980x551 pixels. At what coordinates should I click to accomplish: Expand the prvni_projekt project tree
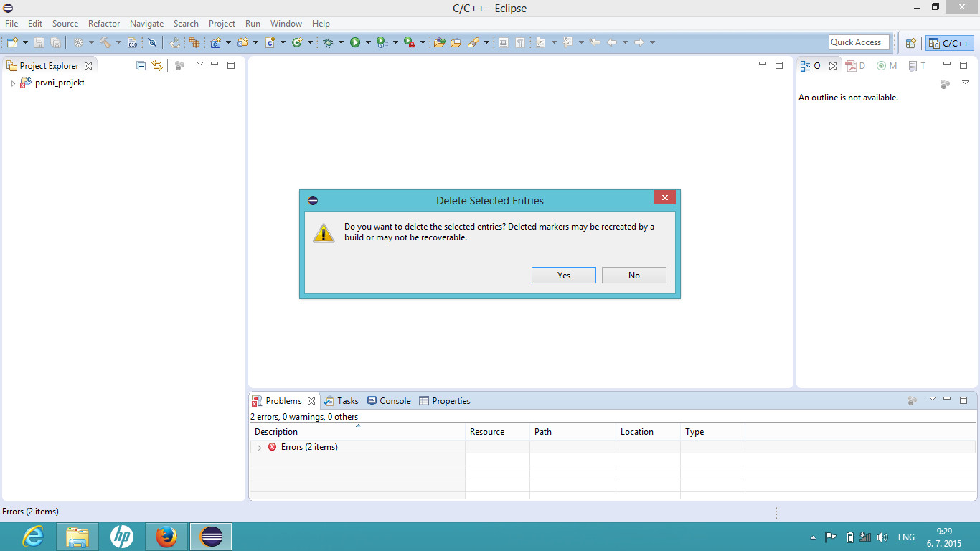coord(13,83)
